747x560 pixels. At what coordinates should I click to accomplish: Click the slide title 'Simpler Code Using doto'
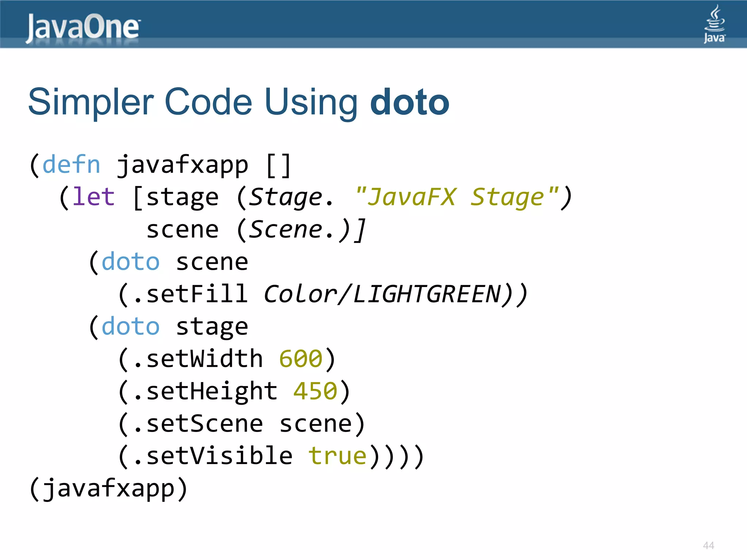coord(239,102)
